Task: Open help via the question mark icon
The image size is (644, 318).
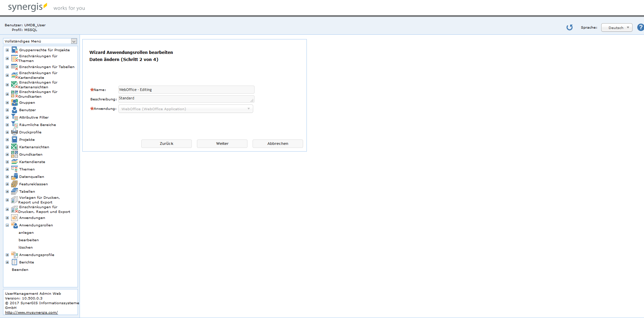Action: point(640,27)
